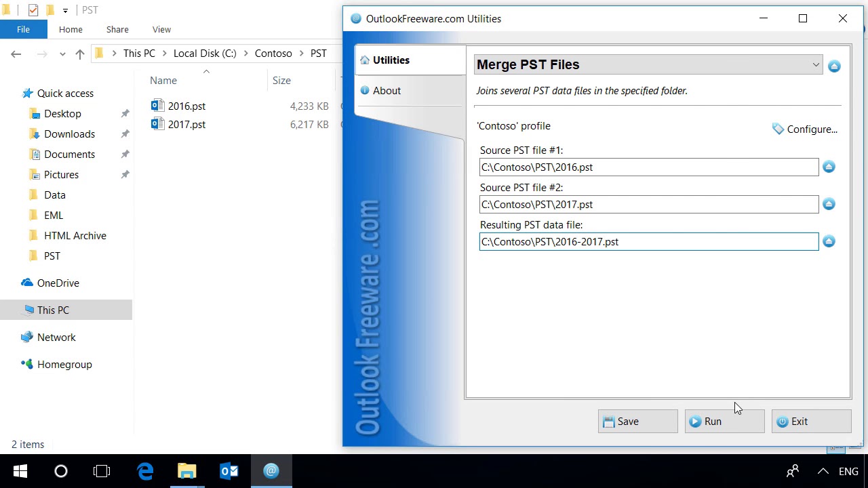Exit the OutlookFreeware utilities window
The width and height of the screenshot is (868, 488).
click(x=811, y=422)
